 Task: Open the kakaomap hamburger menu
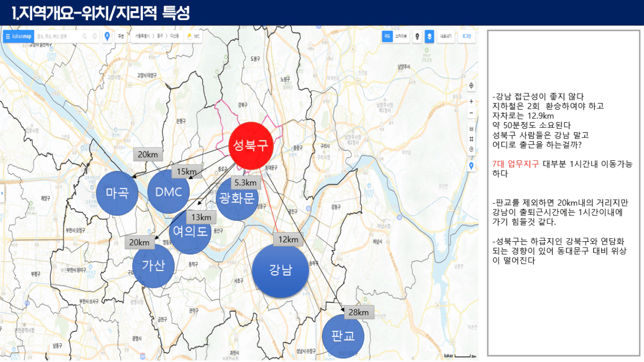tap(7, 37)
